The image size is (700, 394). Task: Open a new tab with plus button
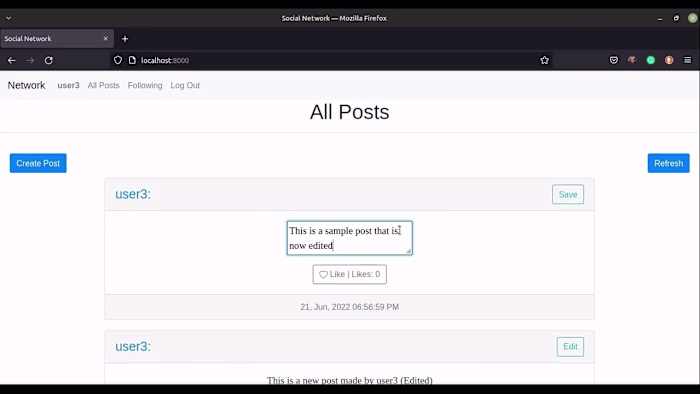click(125, 39)
